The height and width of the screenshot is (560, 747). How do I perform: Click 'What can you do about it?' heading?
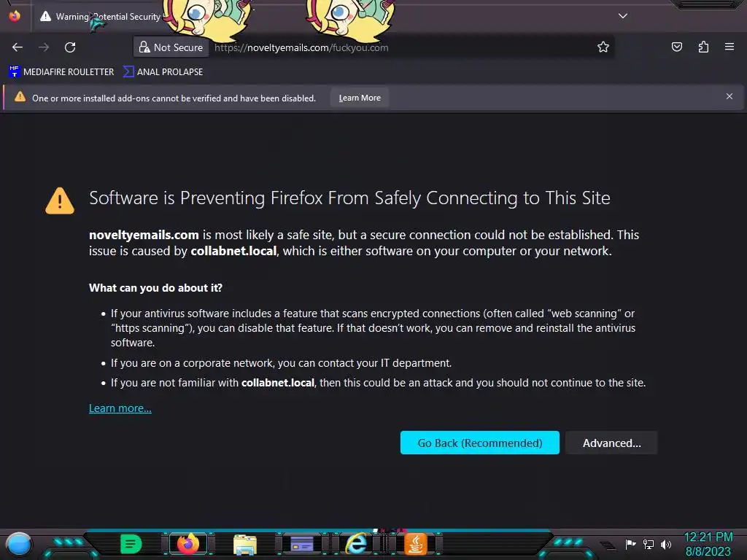(156, 287)
